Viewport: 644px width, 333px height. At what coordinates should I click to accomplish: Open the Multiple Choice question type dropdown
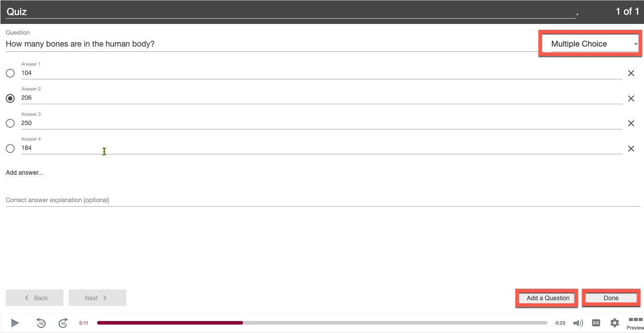tap(593, 44)
